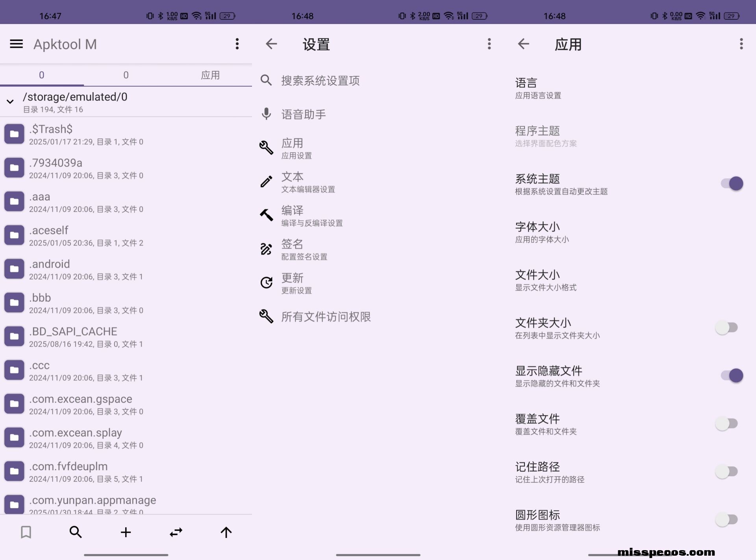
Task: Tap 所有文件访问权限 entry
Action: 325,317
